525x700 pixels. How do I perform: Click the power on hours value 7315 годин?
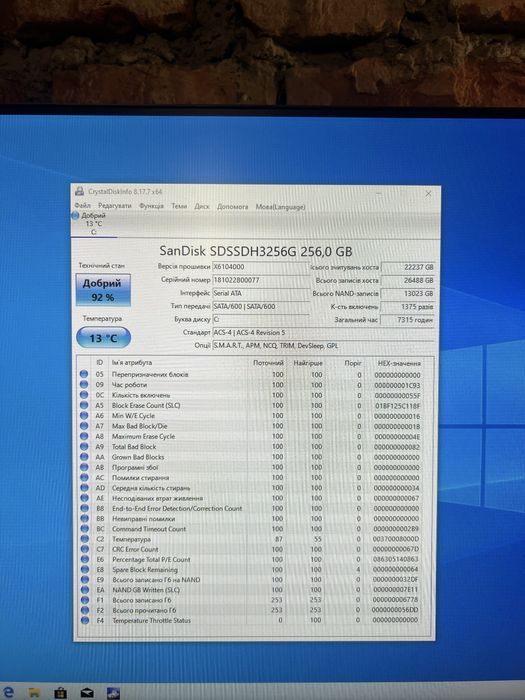pos(408,320)
